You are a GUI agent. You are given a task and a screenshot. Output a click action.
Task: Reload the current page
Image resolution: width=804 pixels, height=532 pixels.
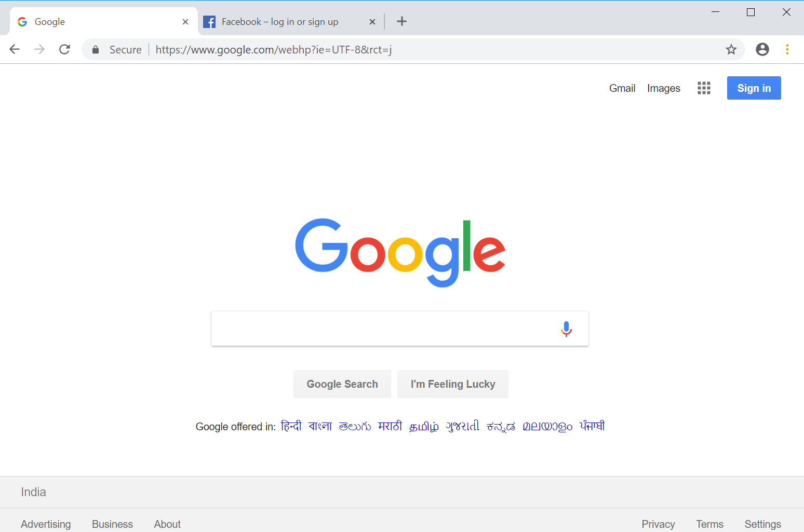click(64, 49)
